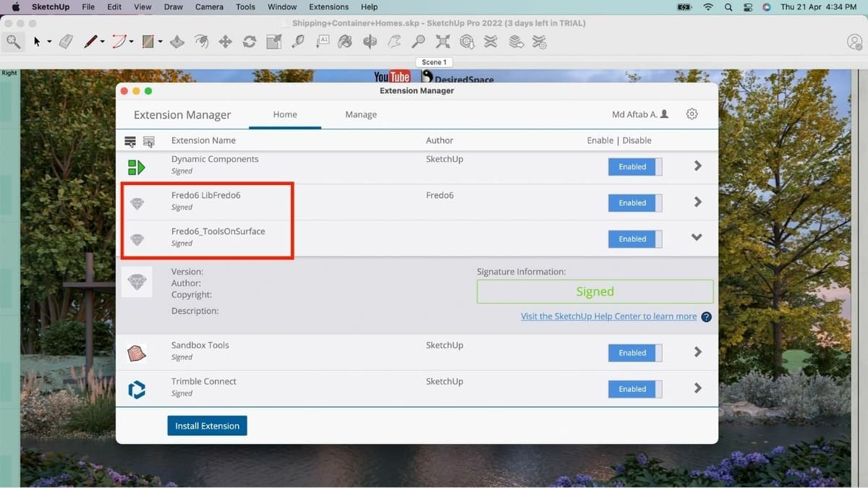Toggle Fredo6 LibFredo6 Enabled switch
Image resolution: width=868 pixels, height=488 pixels.
635,202
